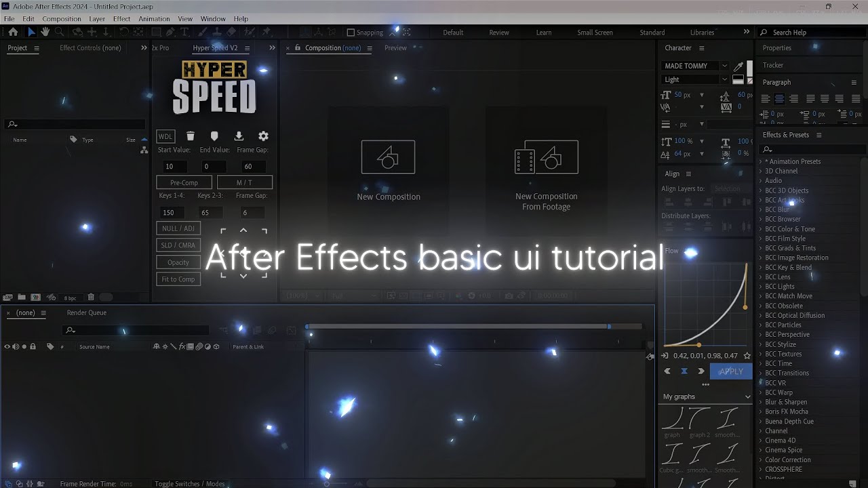The image size is (868, 488).
Task: Select the Type tool
Action: coord(184,32)
